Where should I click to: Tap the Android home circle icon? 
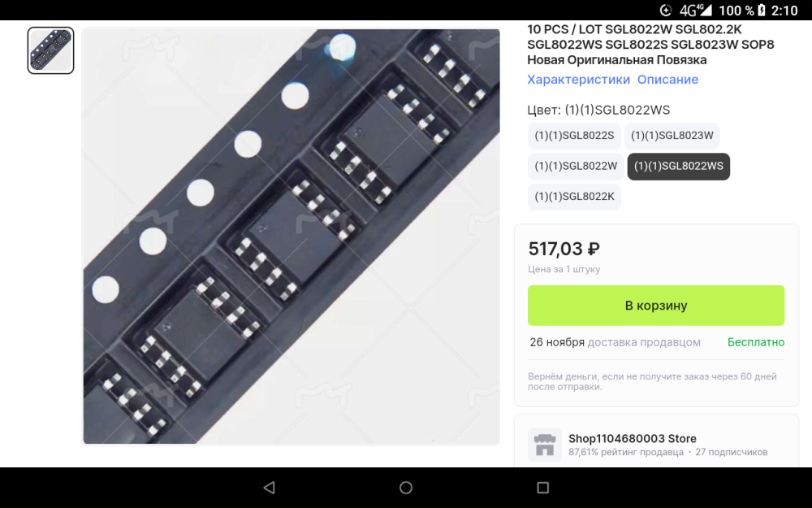(406, 487)
